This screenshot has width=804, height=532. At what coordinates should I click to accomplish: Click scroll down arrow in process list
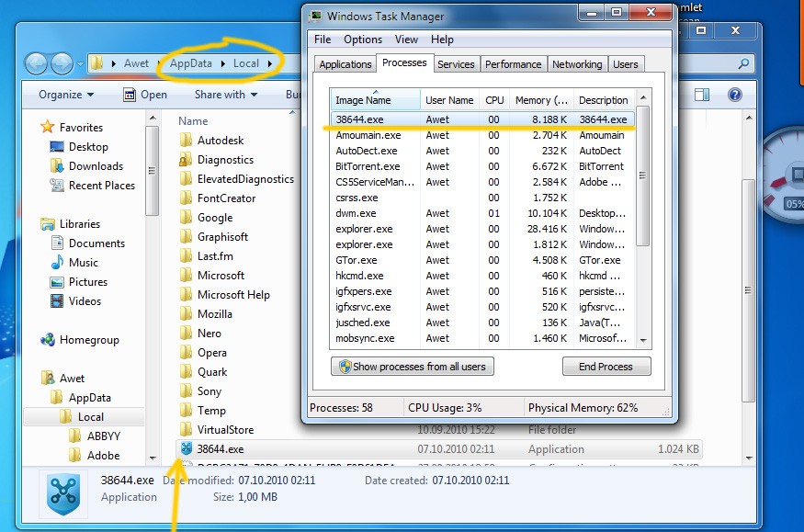pyautogui.click(x=643, y=341)
